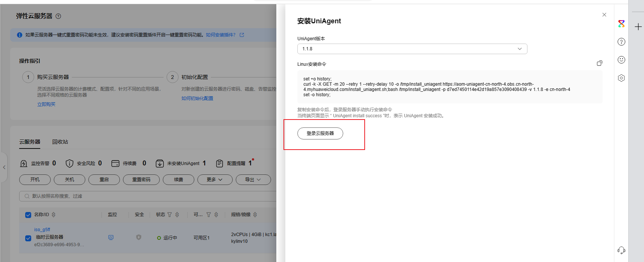Switch to the 回收站 tab
The image size is (644, 262).
60,142
